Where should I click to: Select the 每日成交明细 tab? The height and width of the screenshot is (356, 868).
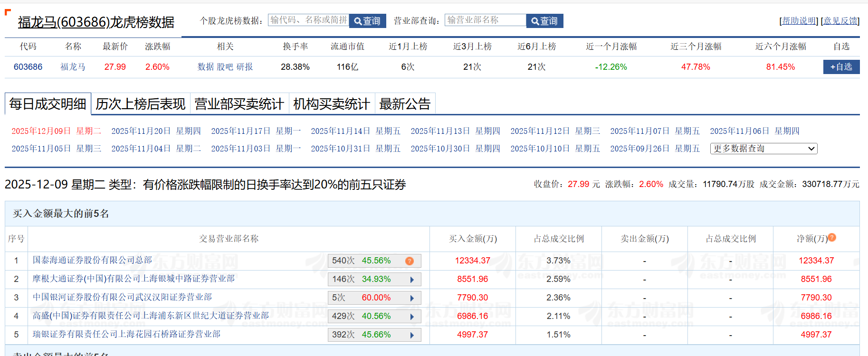tap(48, 104)
